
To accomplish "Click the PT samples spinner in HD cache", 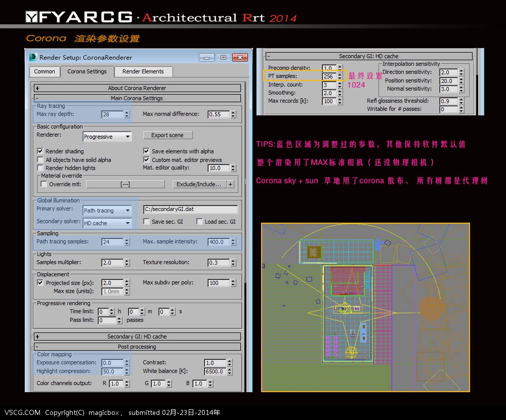I will tap(340, 76).
